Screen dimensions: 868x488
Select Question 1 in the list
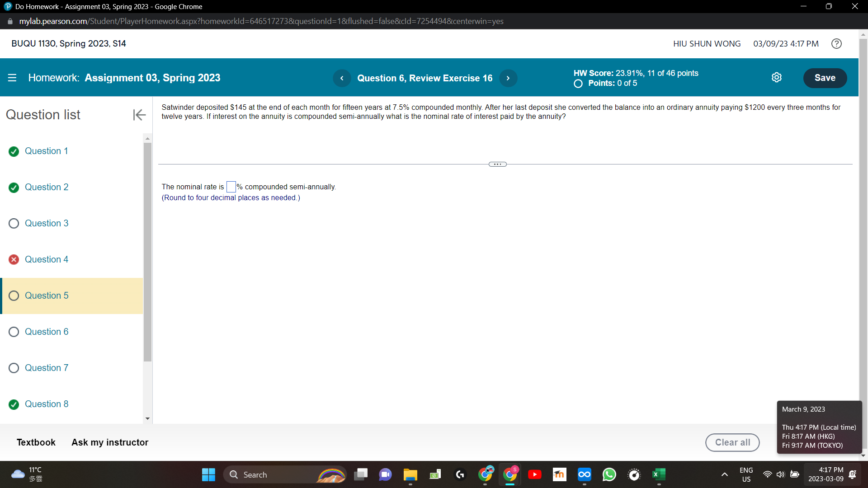pos(46,151)
